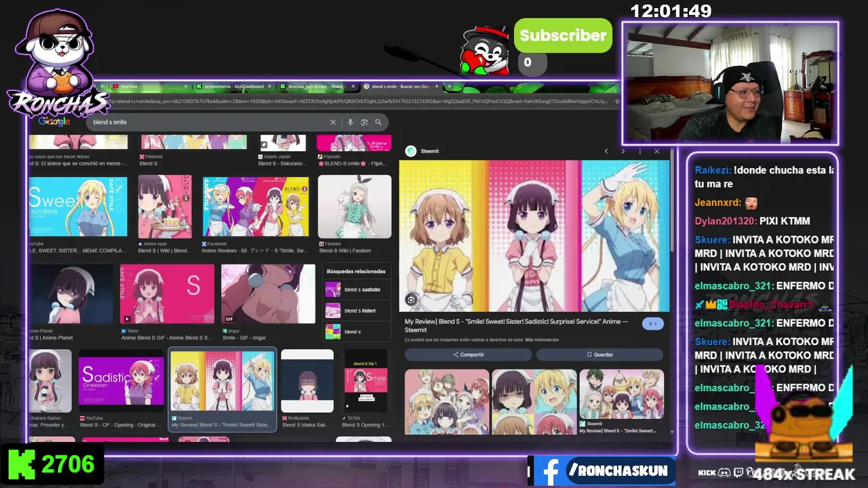Click the Guardar save button
The width and height of the screenshot is (868, 488).
click(x=599, y=354)
